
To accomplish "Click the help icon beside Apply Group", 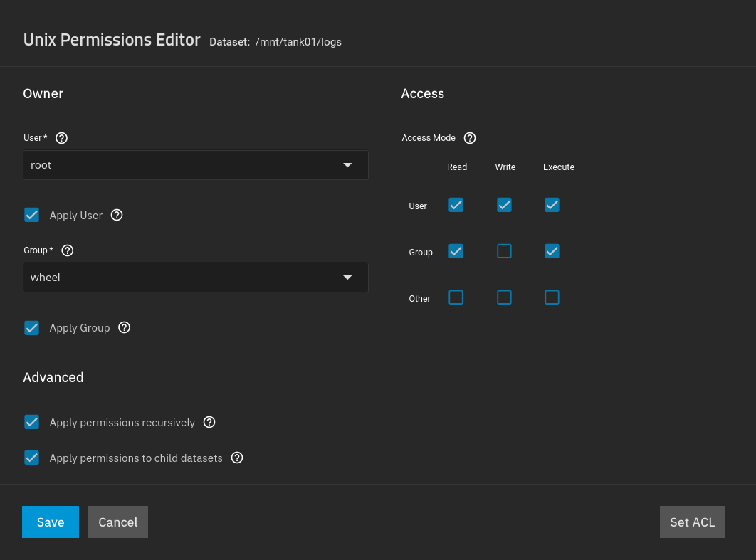I will coord(124,327).
